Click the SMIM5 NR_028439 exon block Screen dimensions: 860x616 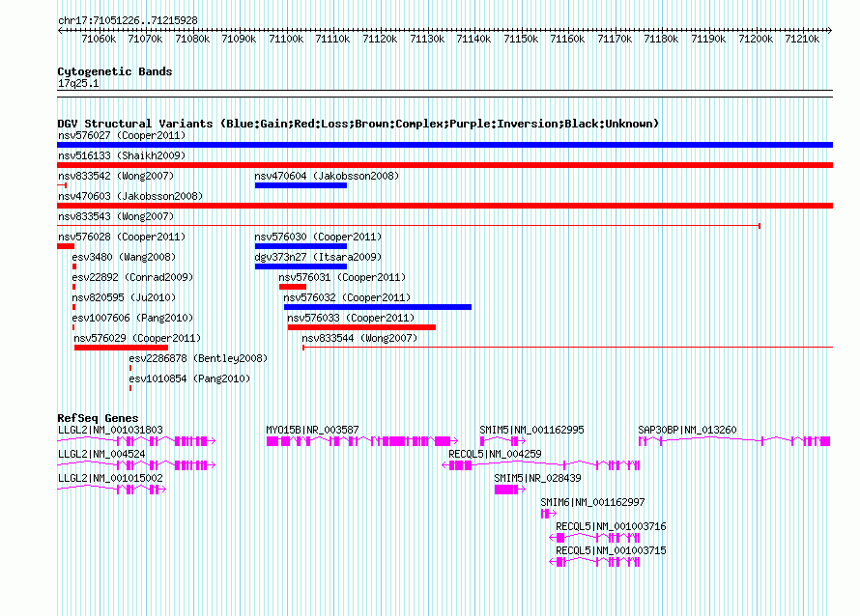click(x=505, y=490)
